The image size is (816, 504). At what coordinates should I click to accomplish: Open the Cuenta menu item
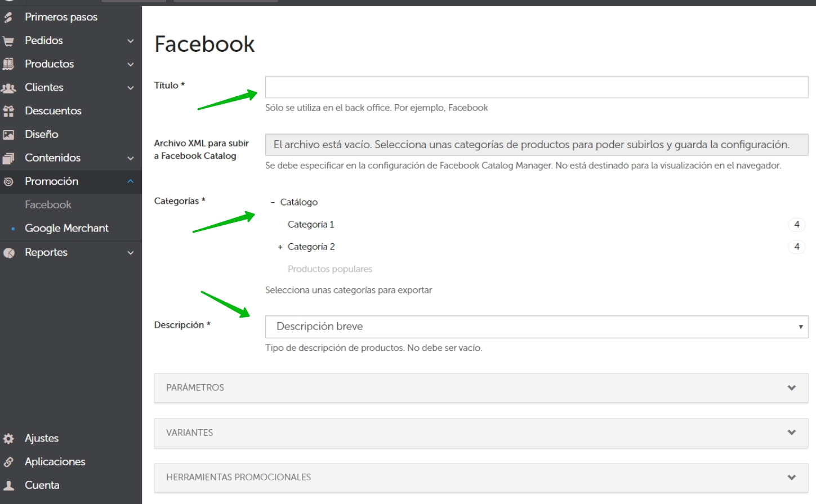tap(42, 485)
